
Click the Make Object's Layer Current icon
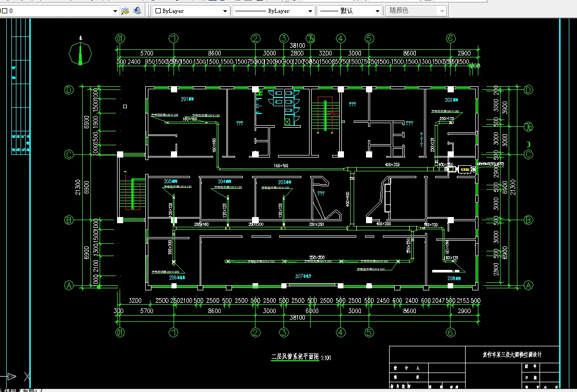click(125, 11)
